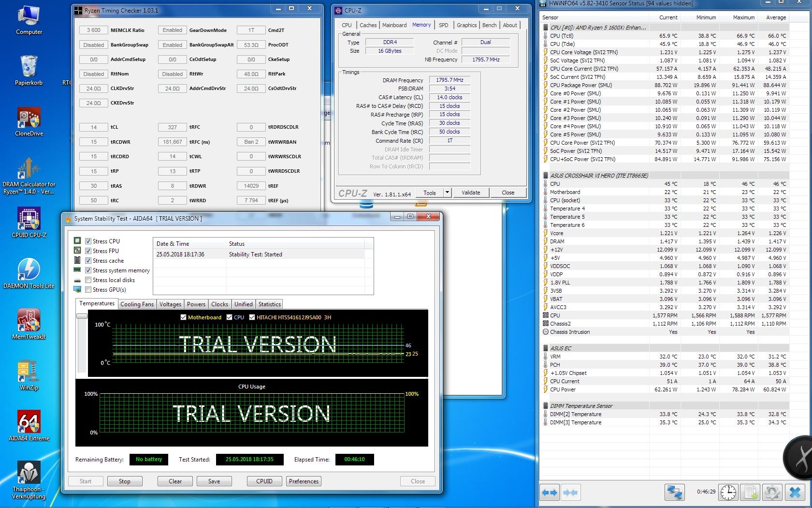Screen dimensions: 812x508
Task: Open the Papierkorb recycle bin icon
Action: click(x=29, y=71)
